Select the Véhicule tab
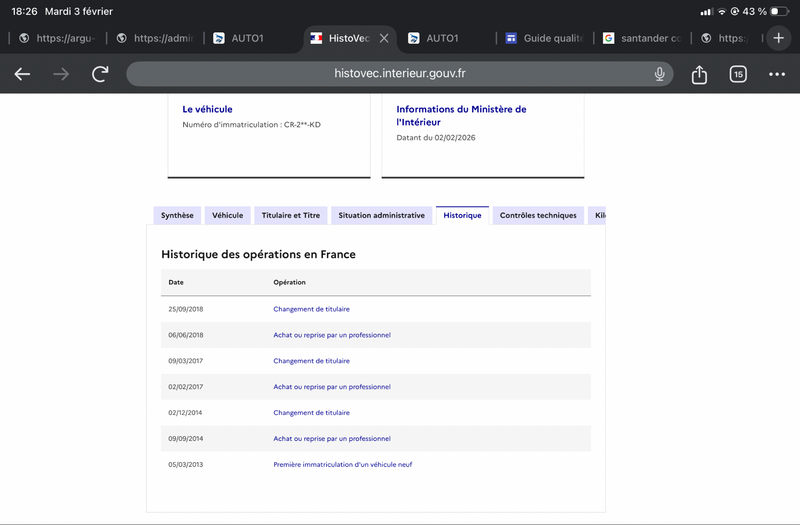 tap(227, 215)
